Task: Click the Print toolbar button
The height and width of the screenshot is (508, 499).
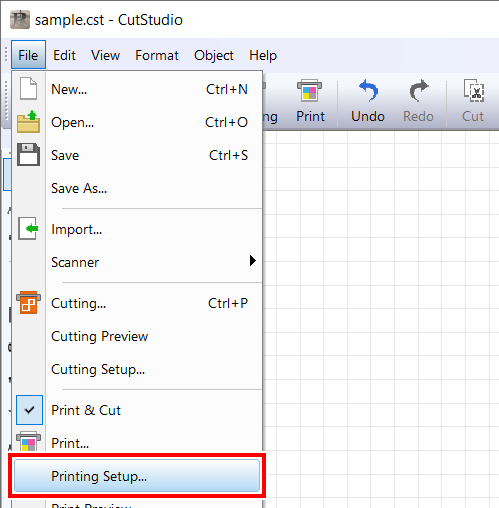Action: tap(310, 101)
